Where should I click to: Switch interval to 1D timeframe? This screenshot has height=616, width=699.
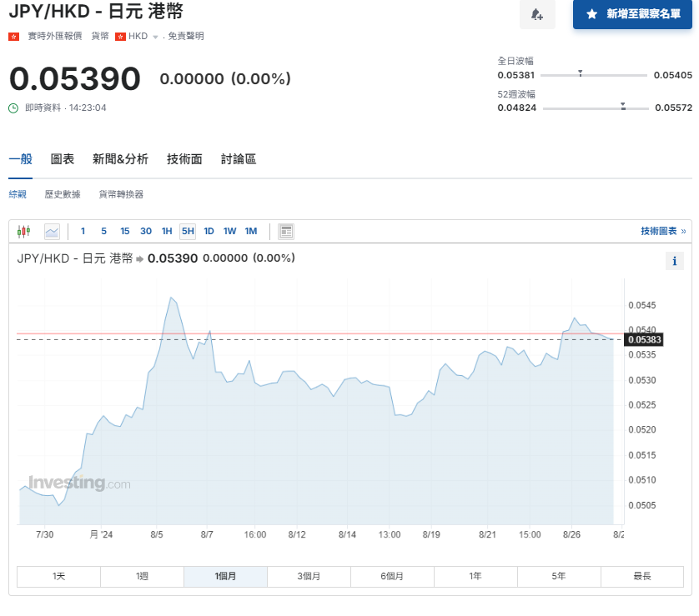pos(209,231)
